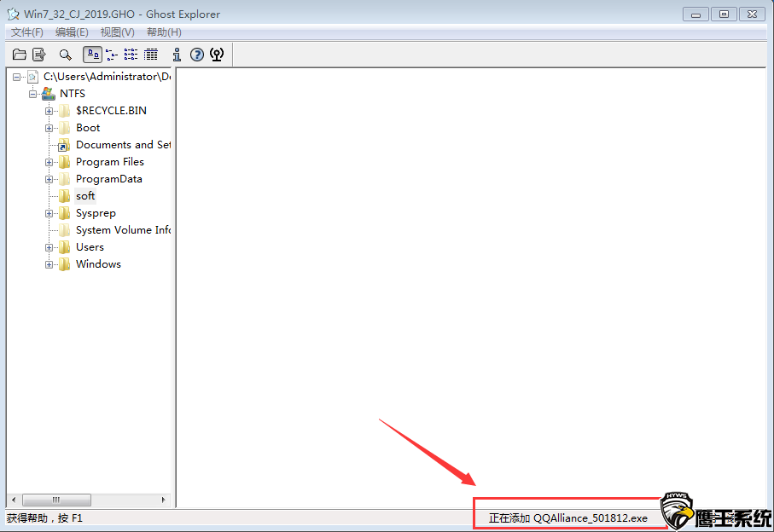
Task: Select the Boot folder label
Action: [x=88, y=128]
